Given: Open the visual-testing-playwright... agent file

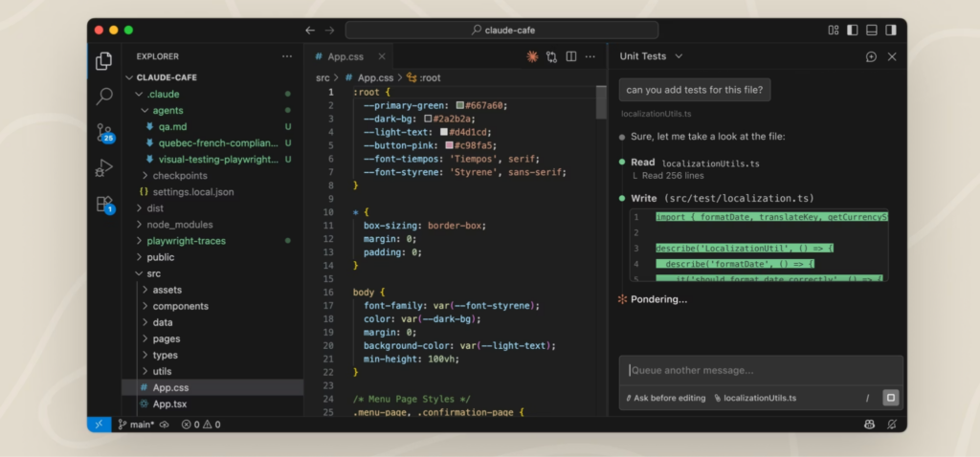Looking at the screenshot, I should tap(218, 160).
